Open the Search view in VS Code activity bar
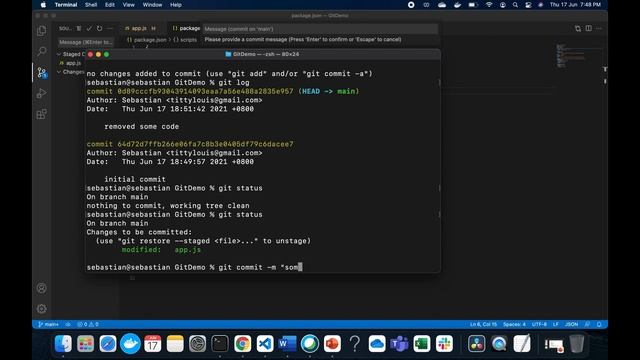This screenshot has height=360, width=640. click(x=42, y=51)
